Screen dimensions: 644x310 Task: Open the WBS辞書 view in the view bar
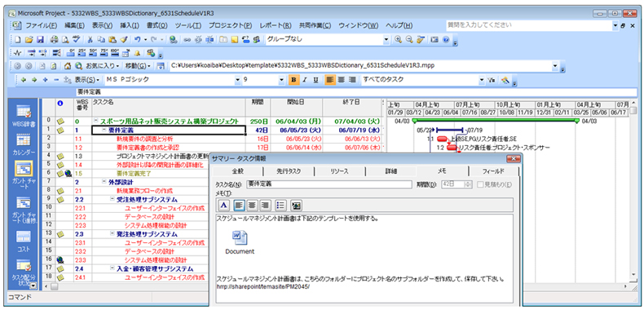tap(23, 115)
